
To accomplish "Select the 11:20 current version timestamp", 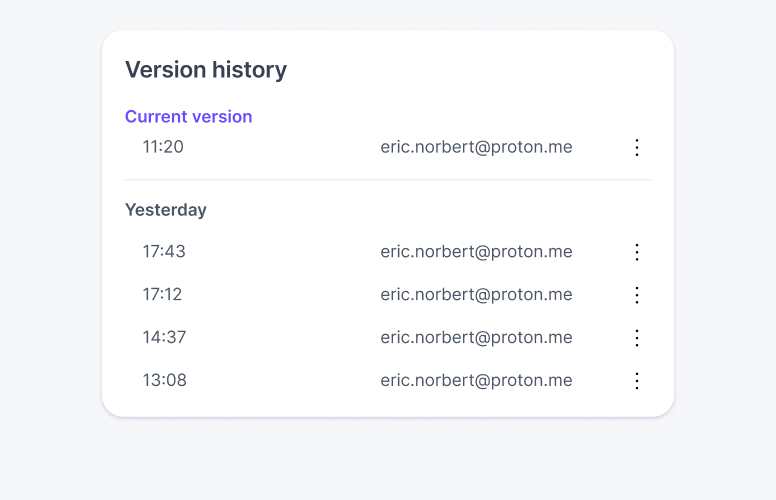I will click(x=163, y=147).
